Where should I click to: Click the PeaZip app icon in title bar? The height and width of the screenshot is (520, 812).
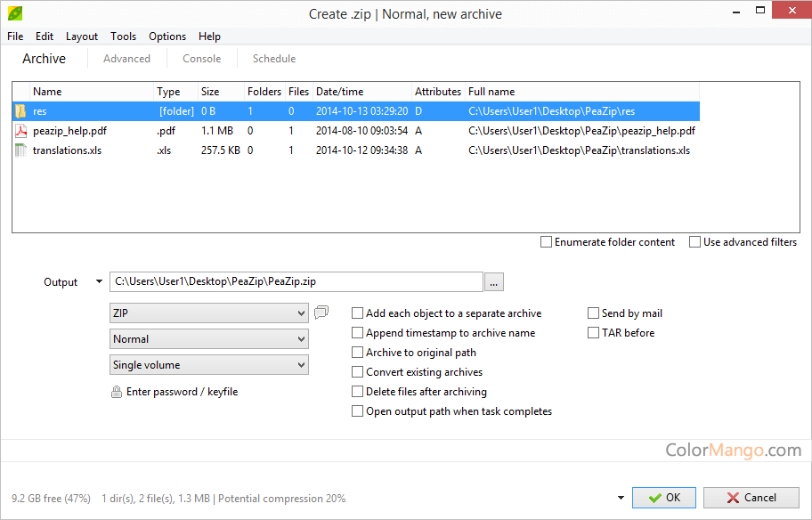[15, 13]
